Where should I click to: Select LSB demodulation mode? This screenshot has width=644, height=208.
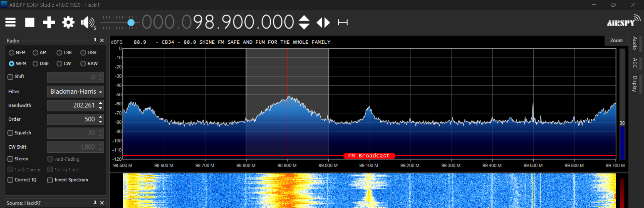click(64, 53)
